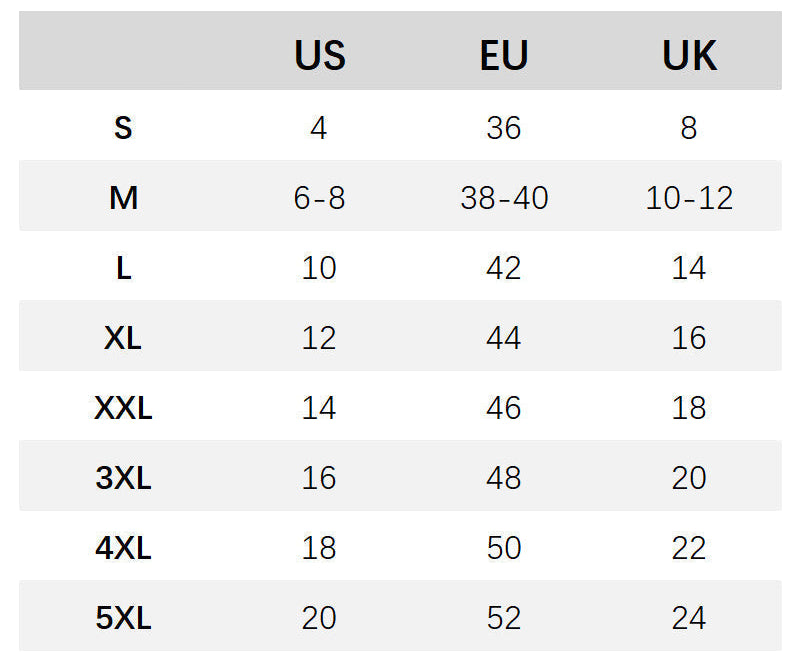Select the S size row label

(x=123, y=128)
